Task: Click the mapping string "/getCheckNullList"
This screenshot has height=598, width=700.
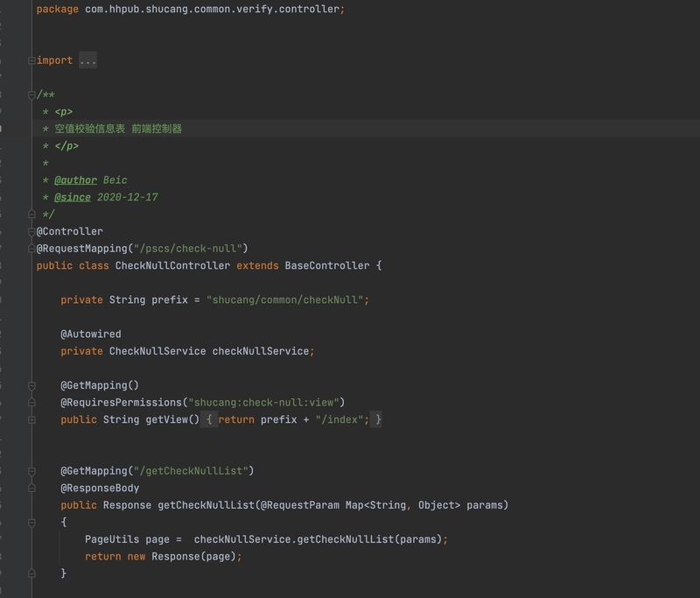Action: 191,471
